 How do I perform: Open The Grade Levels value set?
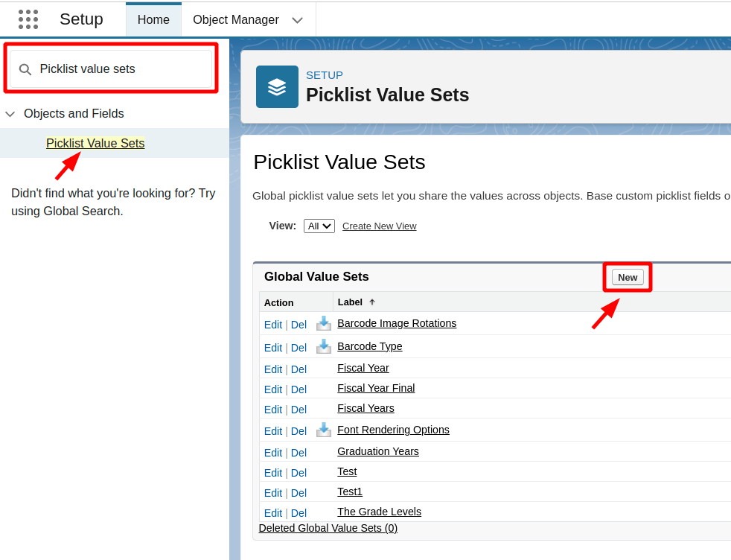pos(379,512)
